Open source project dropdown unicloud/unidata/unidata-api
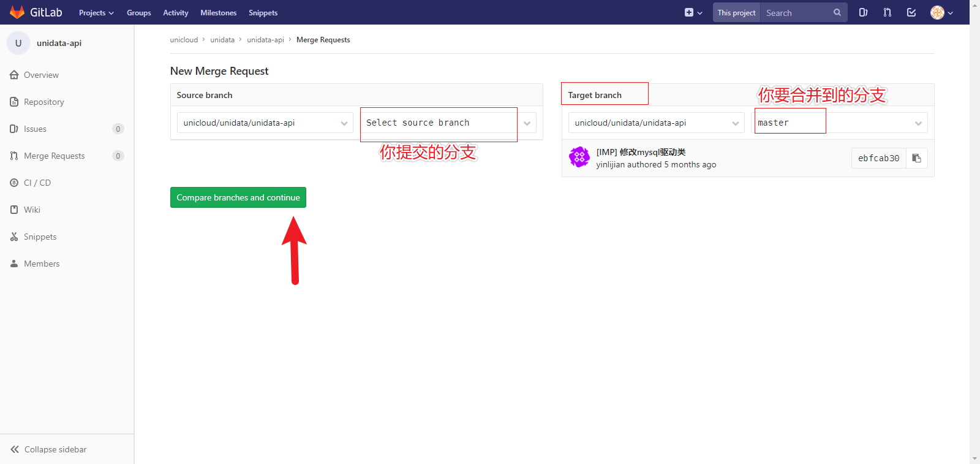 (x=265, y=123)
